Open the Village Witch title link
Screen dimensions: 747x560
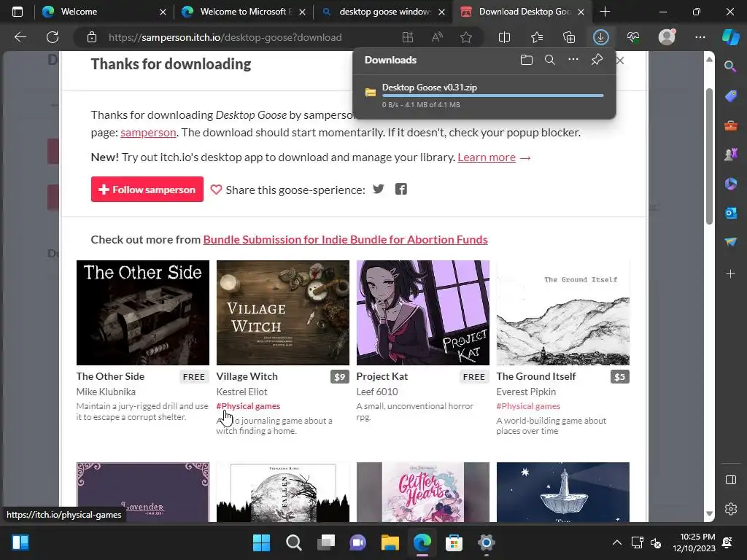(x=247, y=376)
